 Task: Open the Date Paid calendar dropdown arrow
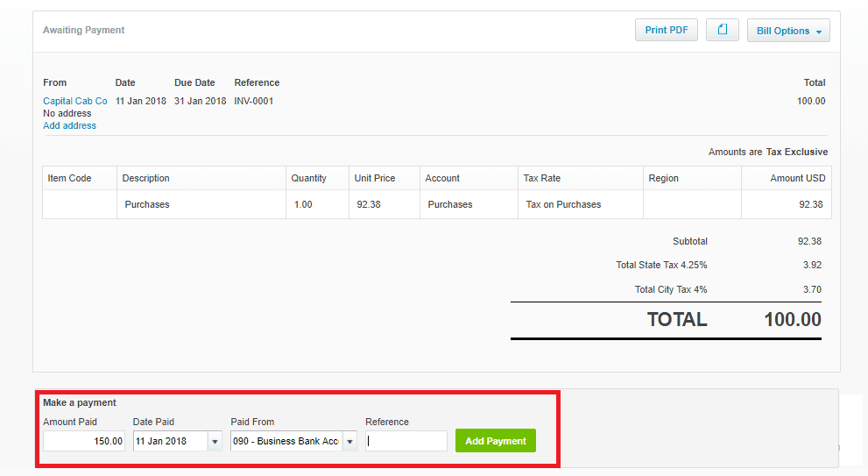tap(215, 442)
